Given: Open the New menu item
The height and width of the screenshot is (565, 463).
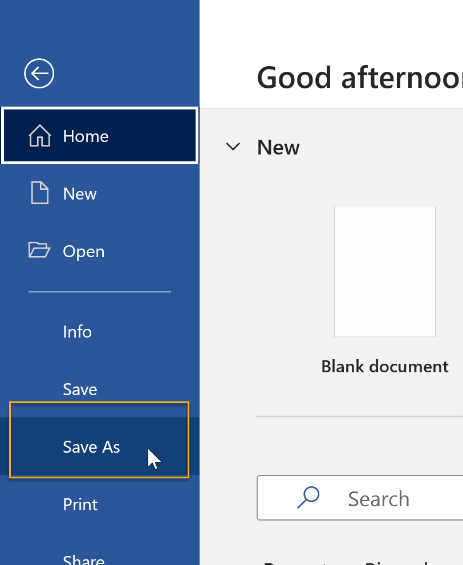Looking at the screenshot, I should [x=99, y=193].
